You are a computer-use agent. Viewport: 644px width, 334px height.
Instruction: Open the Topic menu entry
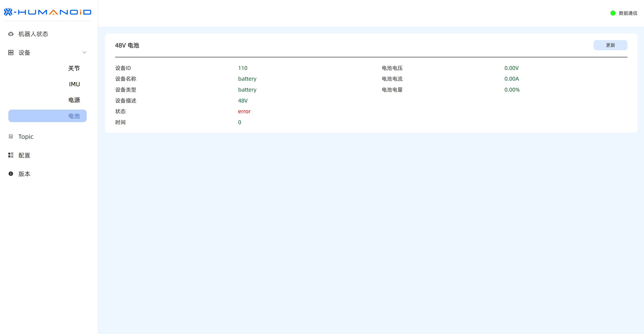point(26,137)
